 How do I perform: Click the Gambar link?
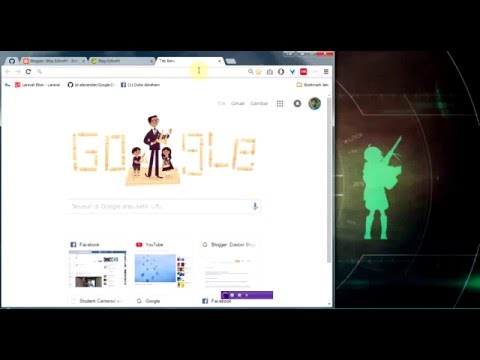[x=259, y=103]
